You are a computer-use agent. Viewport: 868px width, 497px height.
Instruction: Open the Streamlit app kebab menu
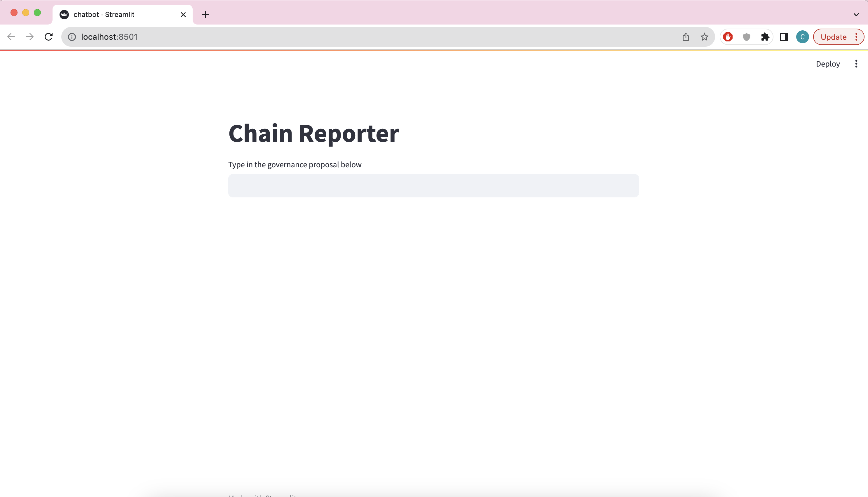coord(856,64)
